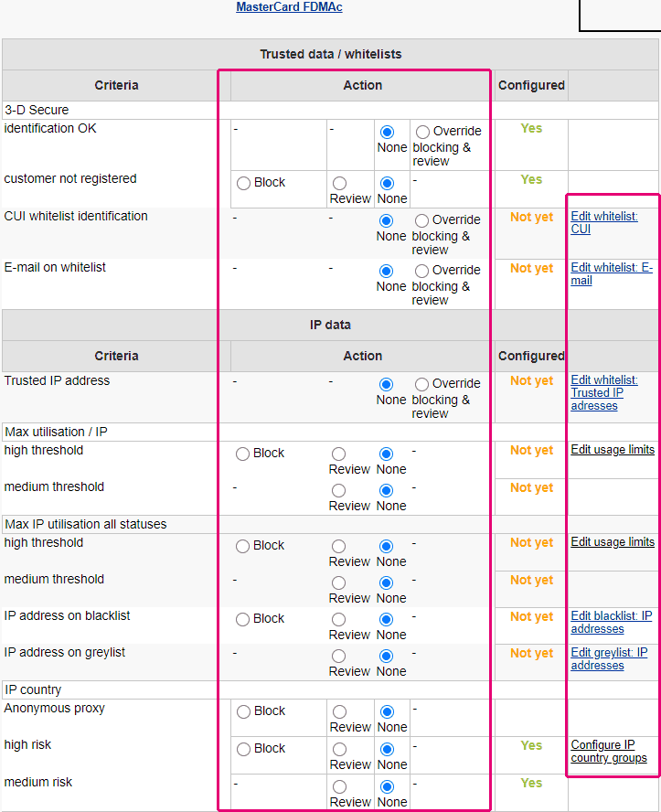Select Override for E-mail on whitelist

[x=422, y=271]
